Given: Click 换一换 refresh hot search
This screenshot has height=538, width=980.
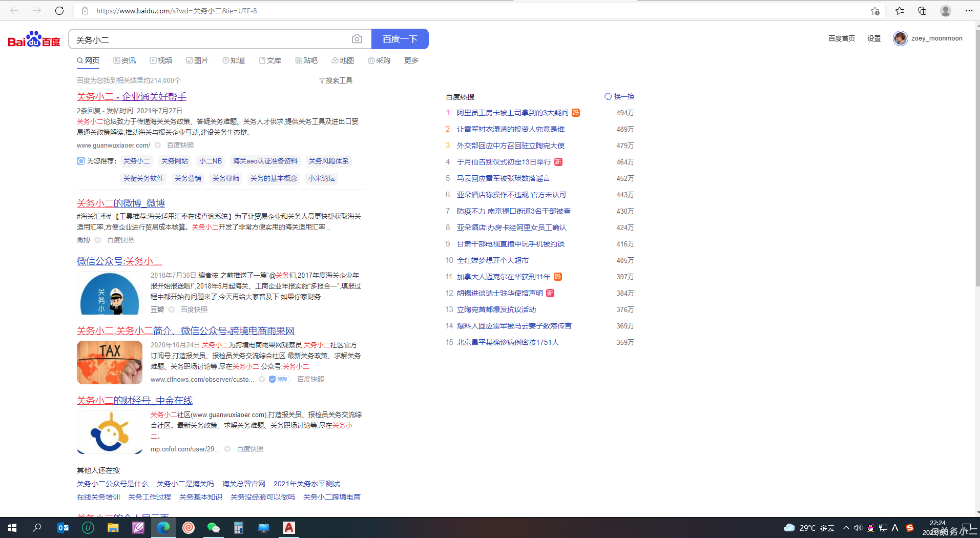Looking at the screenshot, I should click(x=619, y=96).
